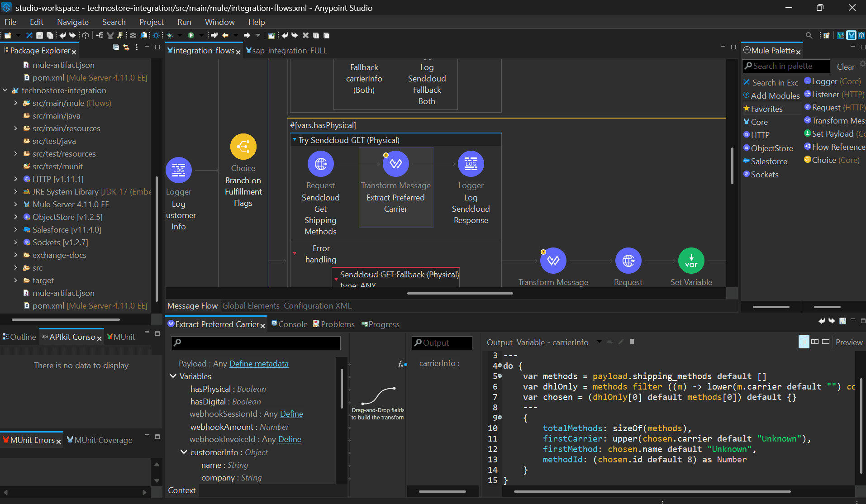Click the Output search field
The image size is (866, 504).
coord(442,343)
